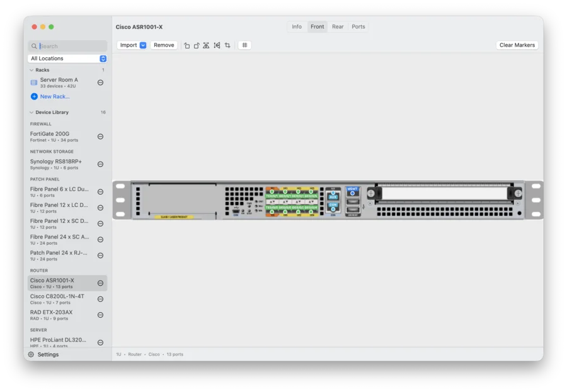Select Fibre Panel 6 x LC device
Screen dimensions: 567x392
(x=67, y=192)
